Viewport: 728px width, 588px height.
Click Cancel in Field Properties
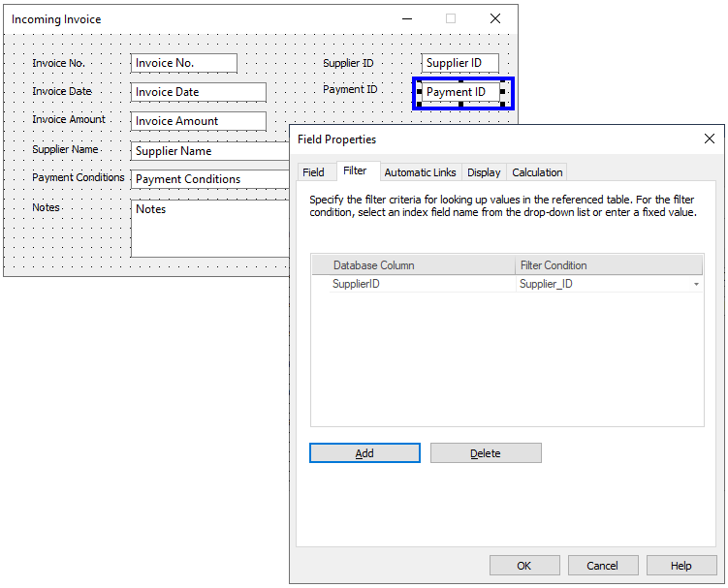click(x=602, y=566)
